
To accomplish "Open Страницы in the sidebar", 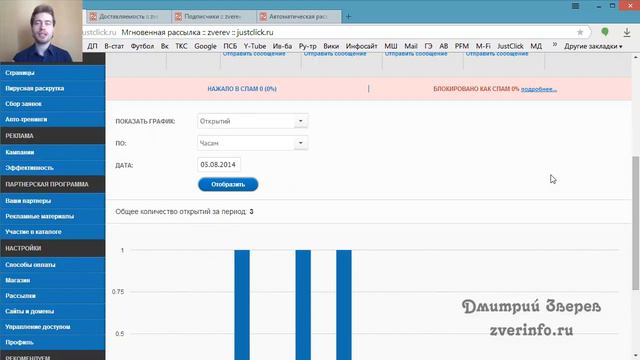I will point(53,73).
